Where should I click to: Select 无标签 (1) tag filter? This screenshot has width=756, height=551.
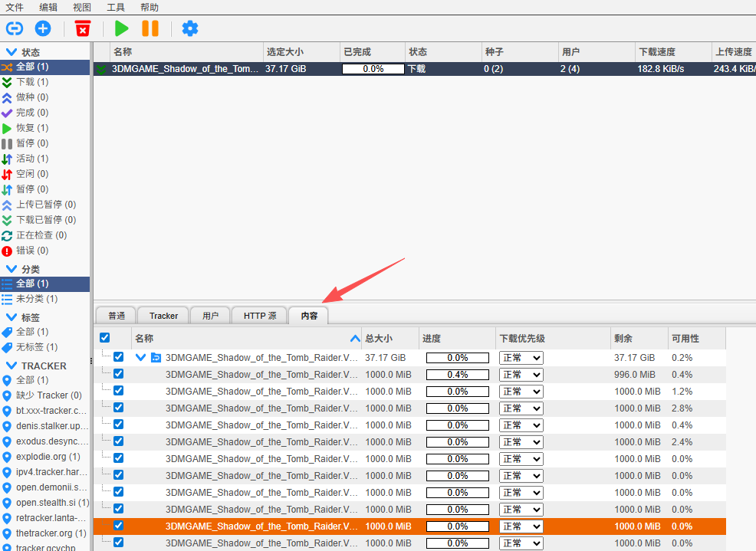[x=44, y=347]
